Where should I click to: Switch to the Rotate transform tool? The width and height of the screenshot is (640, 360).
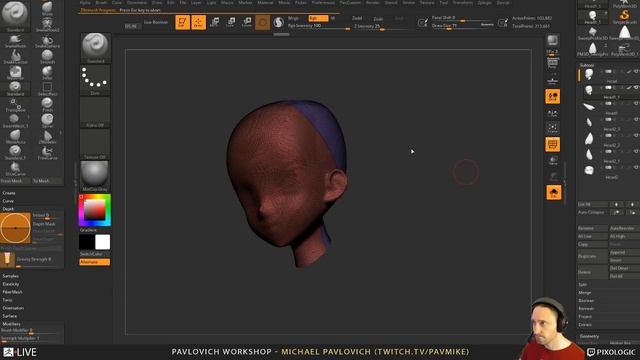[247, 22]
